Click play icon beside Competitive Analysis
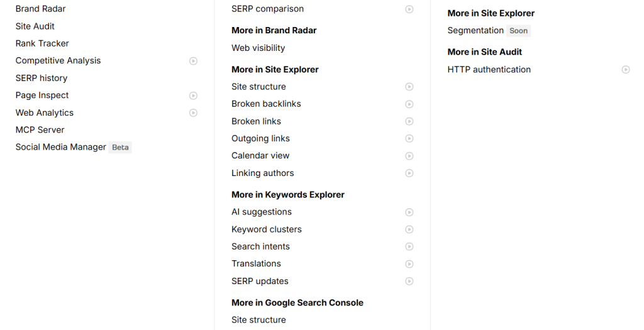644x330 pixels. pos(194,61)
